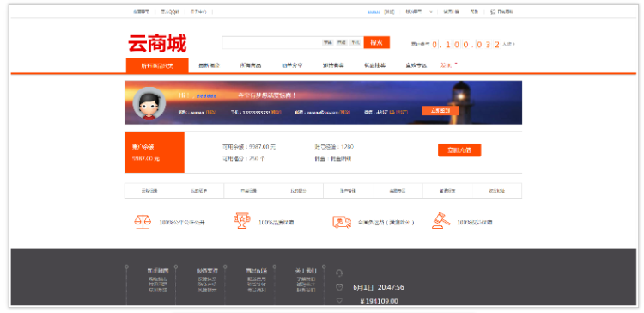Open the 所有商品分类 orange category tab
The height and width of the screenshot is (313, 644).
pyautogui.click(x=157, y=65)
